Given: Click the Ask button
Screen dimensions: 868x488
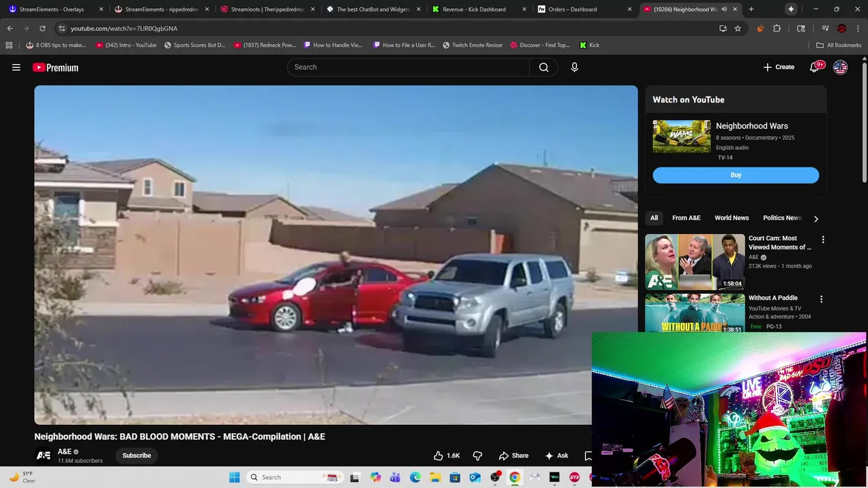Looking at the screenshot, I should click(557, 455).
